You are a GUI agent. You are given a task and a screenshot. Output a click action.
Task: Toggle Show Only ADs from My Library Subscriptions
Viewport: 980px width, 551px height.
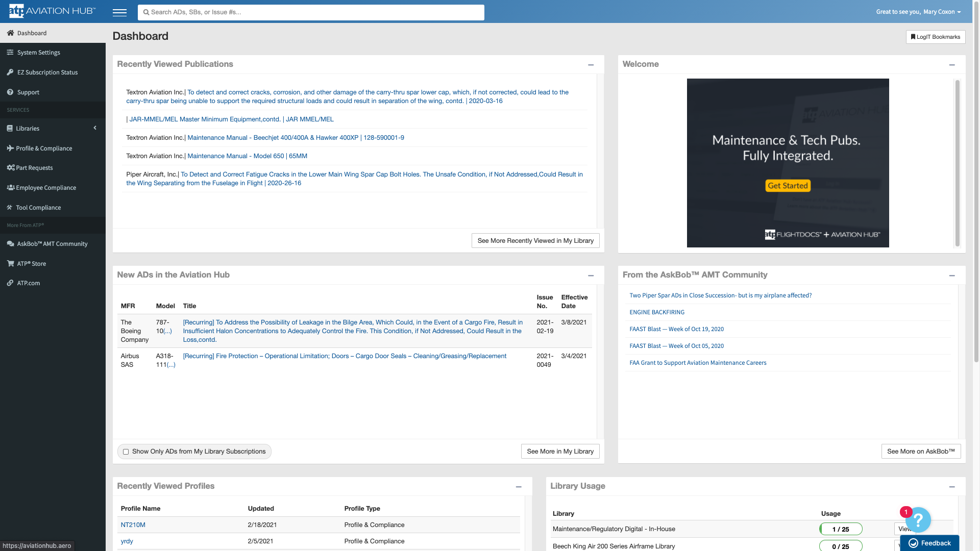(x=126, y=452)
